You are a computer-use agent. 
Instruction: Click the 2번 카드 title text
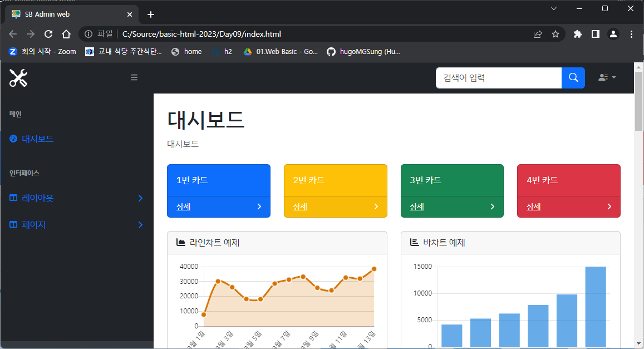click(308, 180)
